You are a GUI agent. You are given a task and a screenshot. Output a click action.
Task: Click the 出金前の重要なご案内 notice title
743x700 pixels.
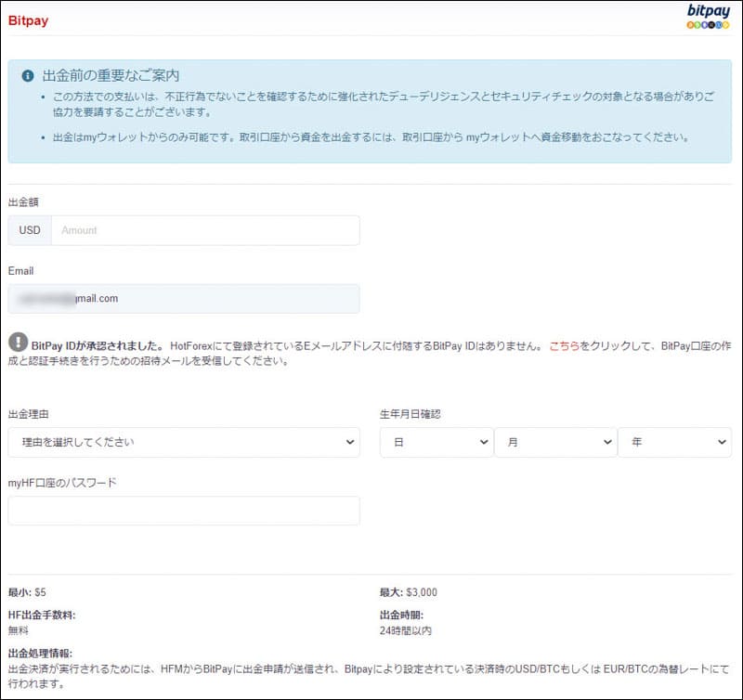(111, 75)
